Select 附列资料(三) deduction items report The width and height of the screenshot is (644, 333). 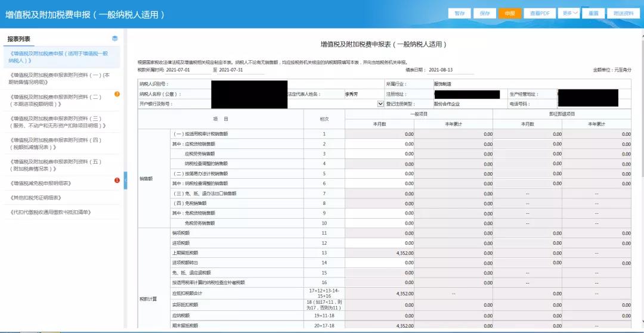60,122
